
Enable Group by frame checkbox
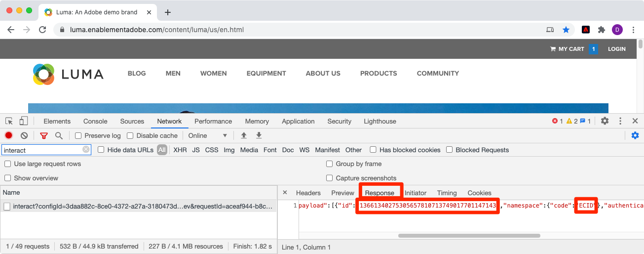point(330,164)
